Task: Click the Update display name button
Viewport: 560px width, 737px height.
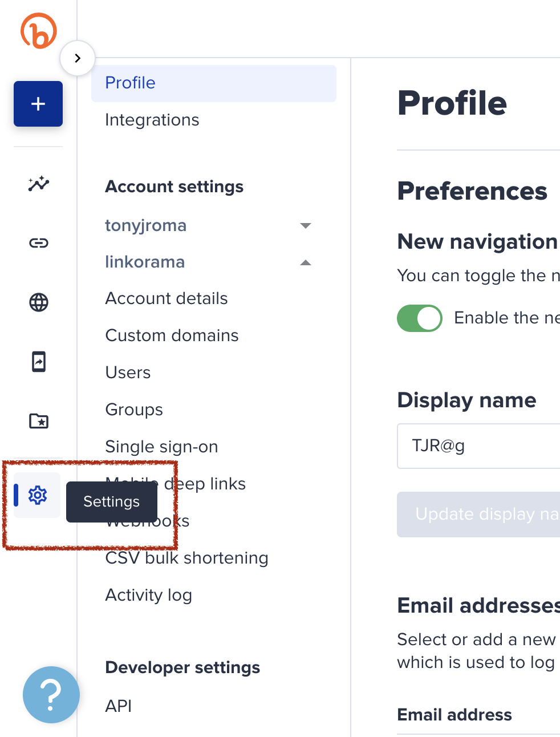Action: [478, 515]
